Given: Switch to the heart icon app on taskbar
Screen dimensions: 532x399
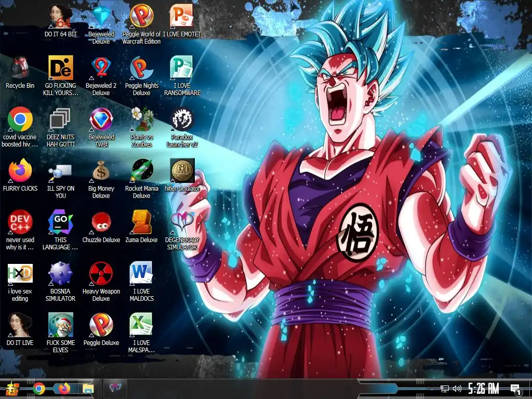Looking at the screenshot, I should tap(115, 388).
